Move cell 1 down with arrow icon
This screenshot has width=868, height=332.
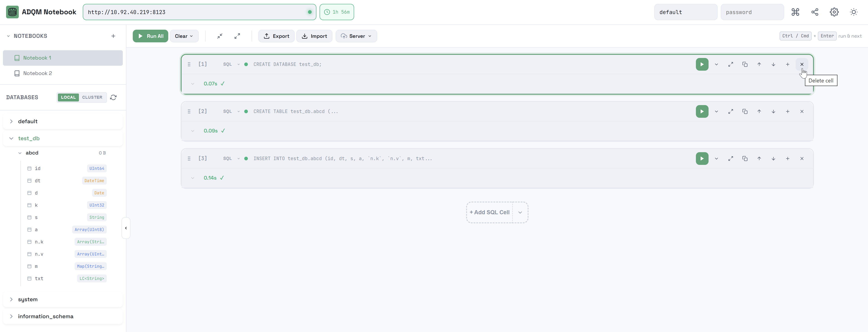pos(773,65)
